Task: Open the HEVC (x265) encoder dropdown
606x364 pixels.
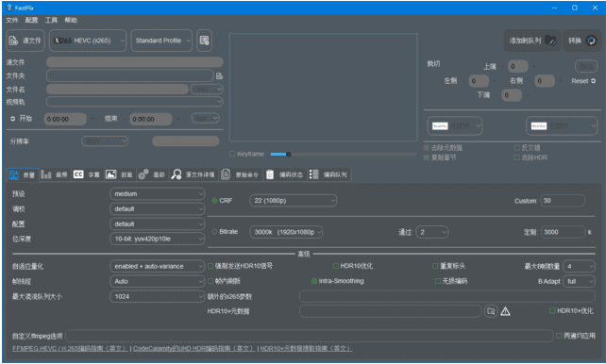Action: [x=88, y=41]
